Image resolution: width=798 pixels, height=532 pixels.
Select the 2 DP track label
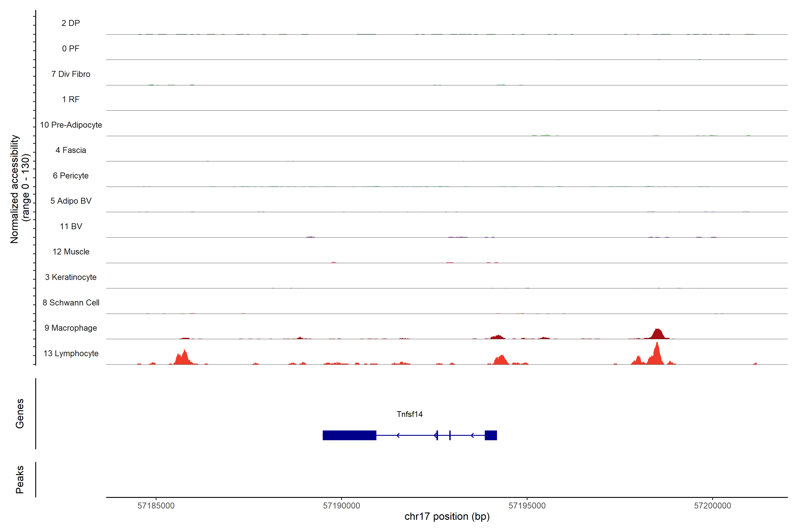pyautogui.click(x=70, y=23)
